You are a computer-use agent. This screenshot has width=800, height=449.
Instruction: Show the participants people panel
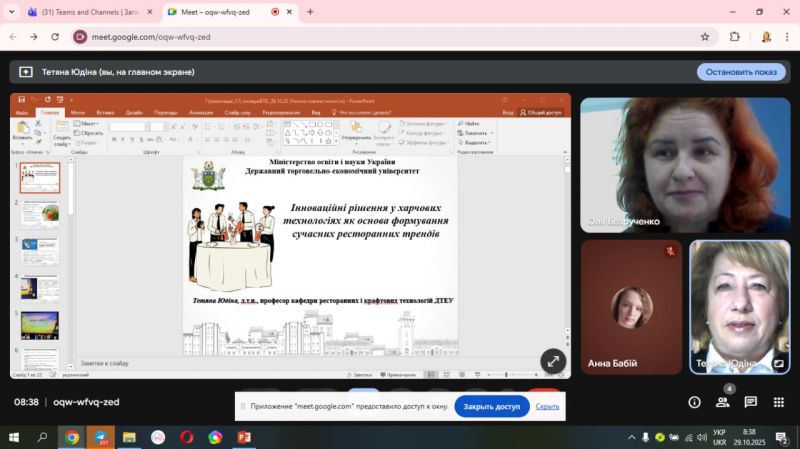tap(722, 402)
